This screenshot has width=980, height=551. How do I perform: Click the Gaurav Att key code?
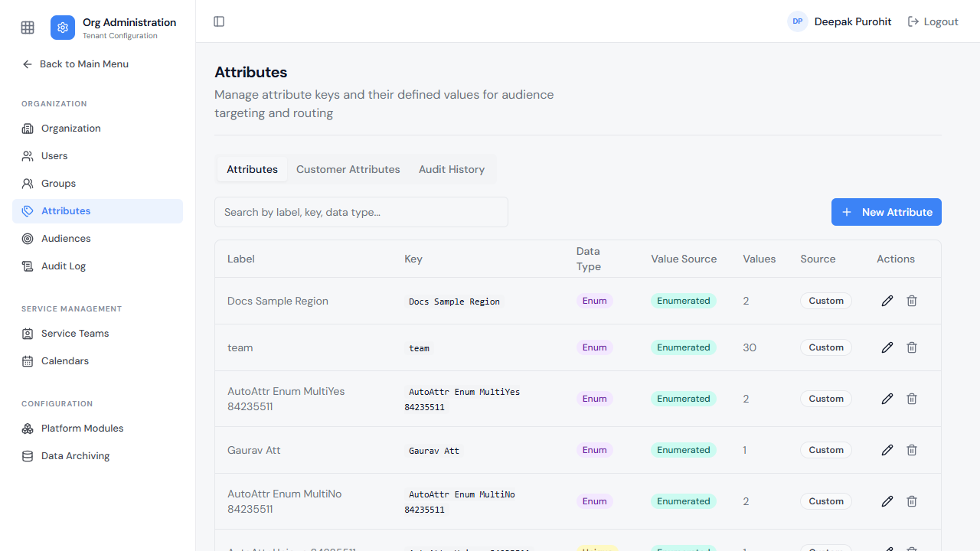pyautogui.click(x=434, y=451)
